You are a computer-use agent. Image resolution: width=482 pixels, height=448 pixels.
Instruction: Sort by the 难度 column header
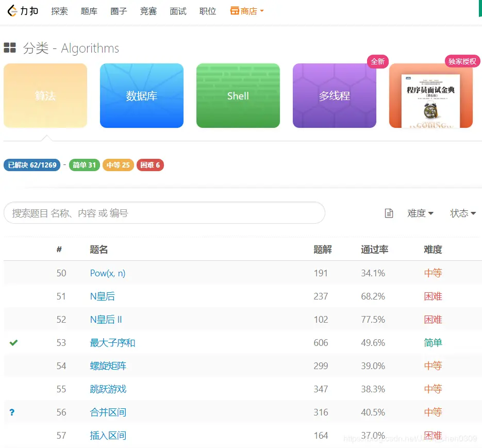[x=433, y=250]
